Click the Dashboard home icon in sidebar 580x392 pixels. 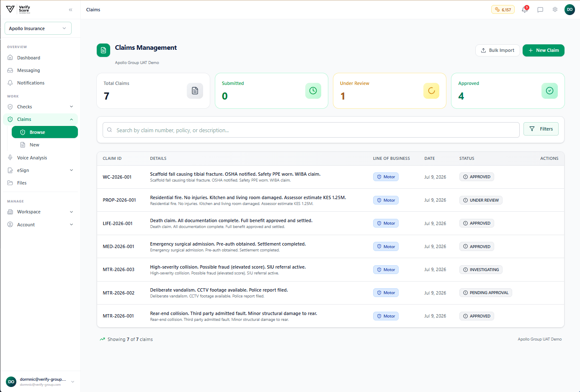point(10,58)
